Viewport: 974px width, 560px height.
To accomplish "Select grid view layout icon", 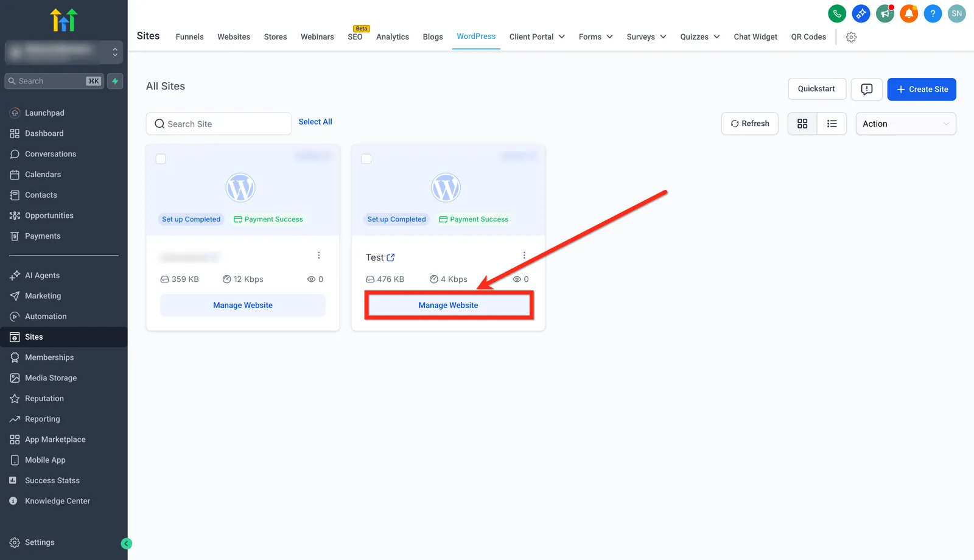I will 802,124.
